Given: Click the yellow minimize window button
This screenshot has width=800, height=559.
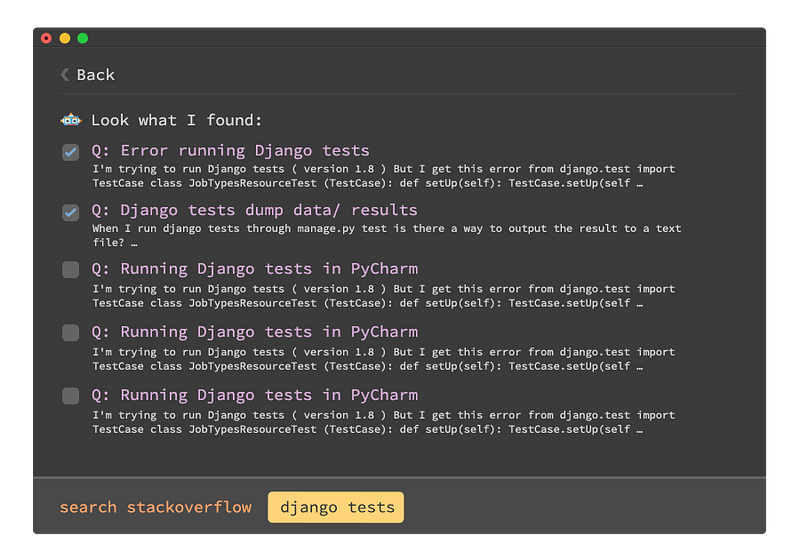Looking at the screenshot, I should click(65, 38).
